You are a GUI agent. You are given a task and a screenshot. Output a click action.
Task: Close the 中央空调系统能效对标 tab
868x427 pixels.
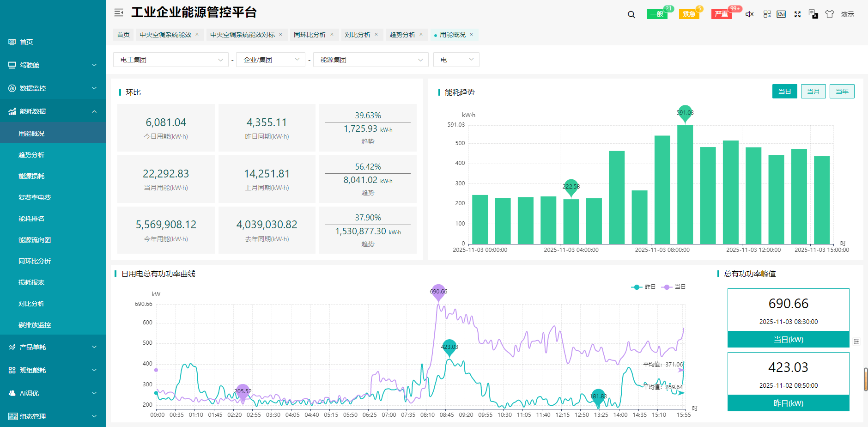[x=280, y=35]
